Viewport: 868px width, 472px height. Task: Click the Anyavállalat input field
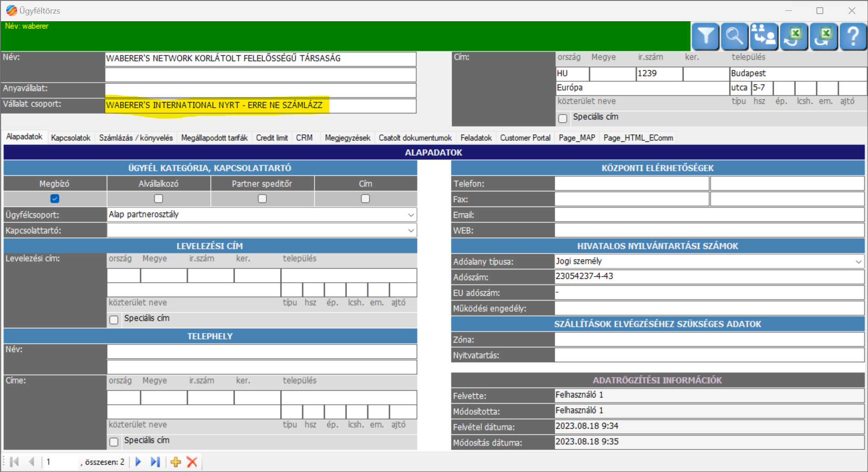pyautogui.click(x=260, y=90)
